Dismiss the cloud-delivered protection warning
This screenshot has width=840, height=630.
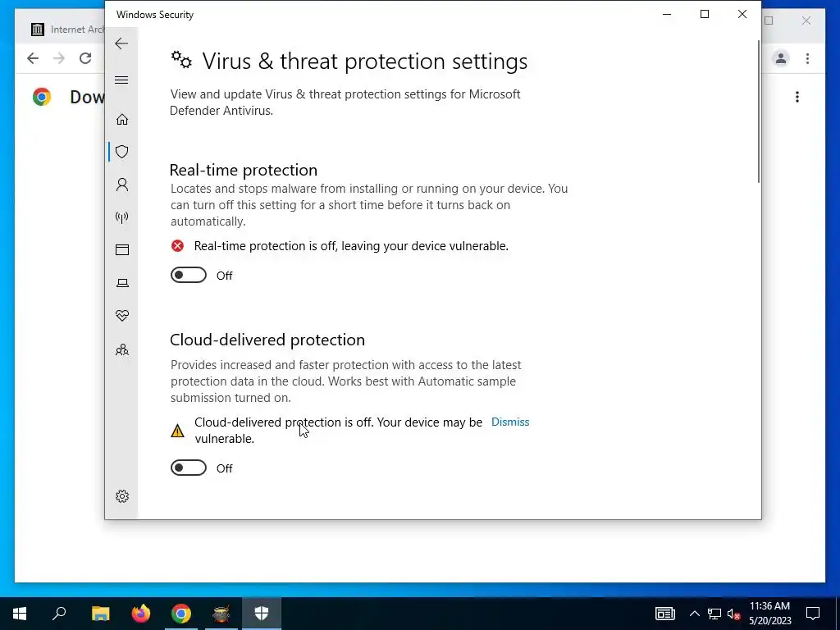coord(510,422)
